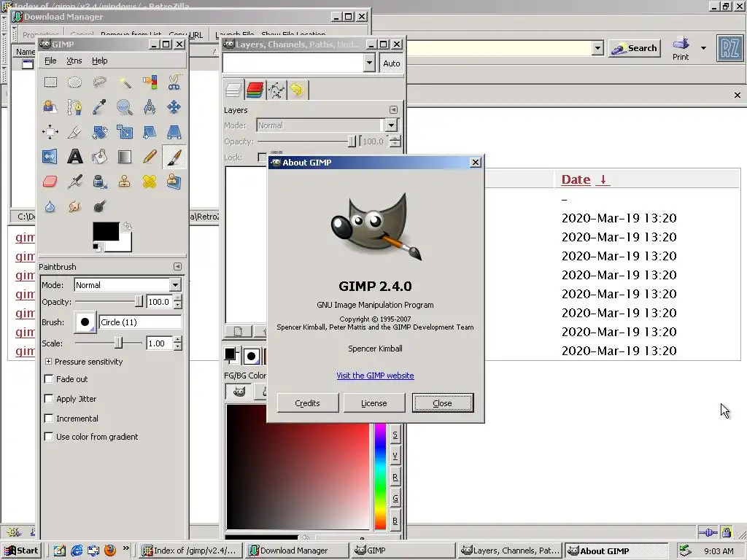Select the Heal bandage tool
The width and height of the screenshot is (747, 560).
pyautogui.click(x=150, y=182)
